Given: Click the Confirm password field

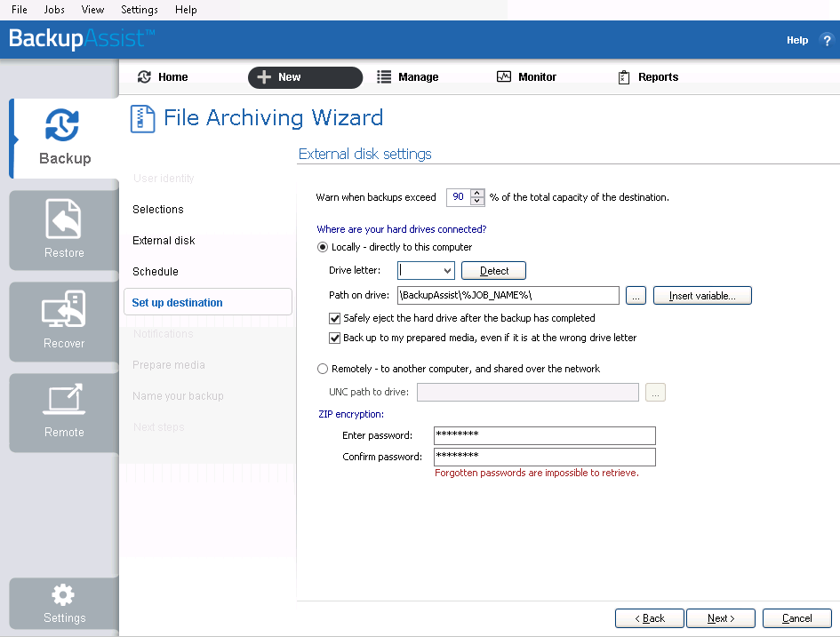Looking at the screenshot, I should point(544,458).
